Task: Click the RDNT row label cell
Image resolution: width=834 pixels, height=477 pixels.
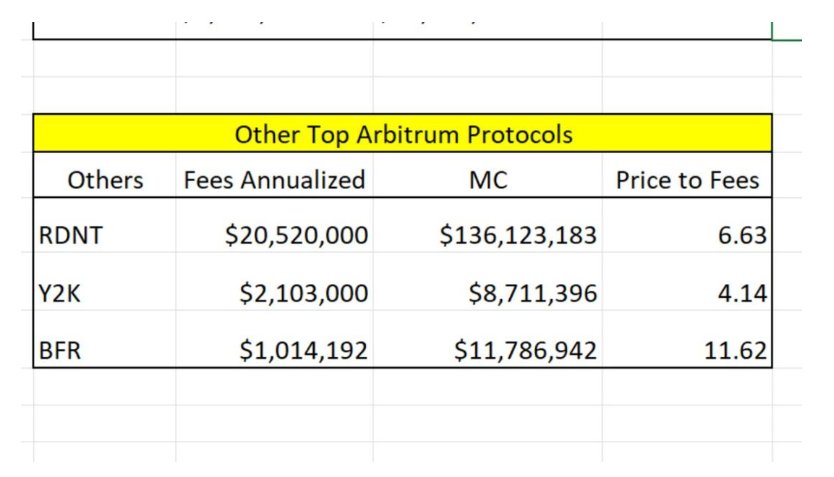Action: (x=105, y=225)
